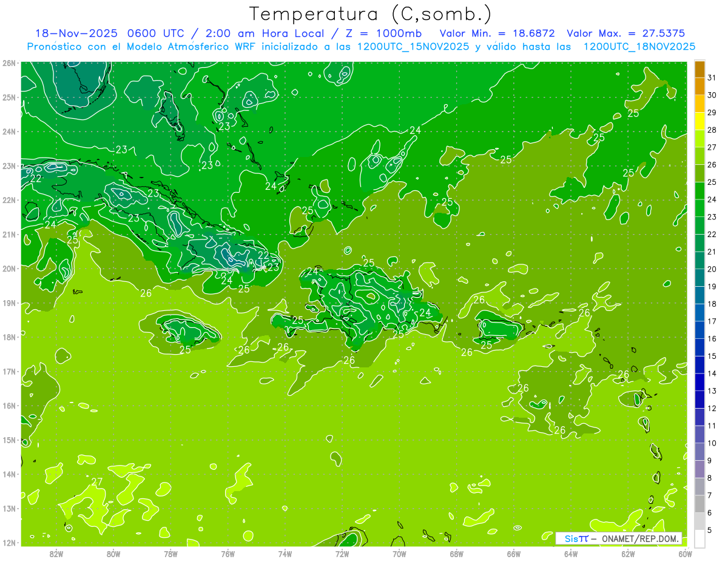
Task: Select the 68W longitude axis label
Action: 456,554
